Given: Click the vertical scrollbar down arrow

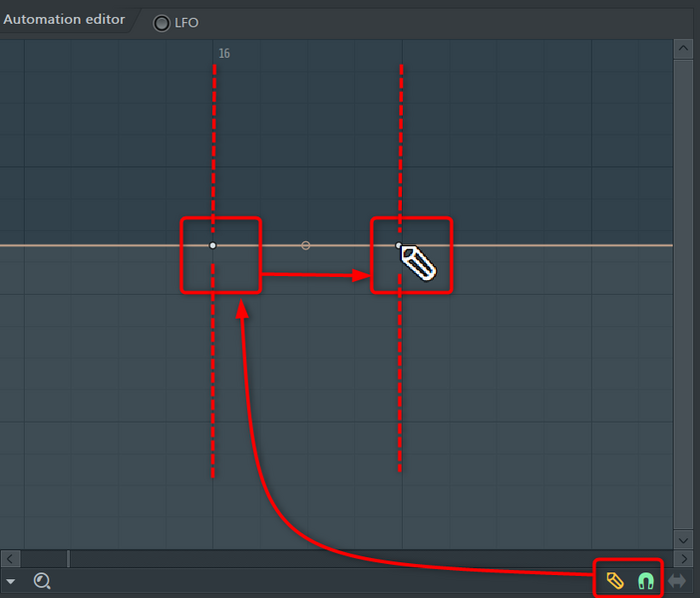Looking at the screenshot, I should [x=684, y=539].
